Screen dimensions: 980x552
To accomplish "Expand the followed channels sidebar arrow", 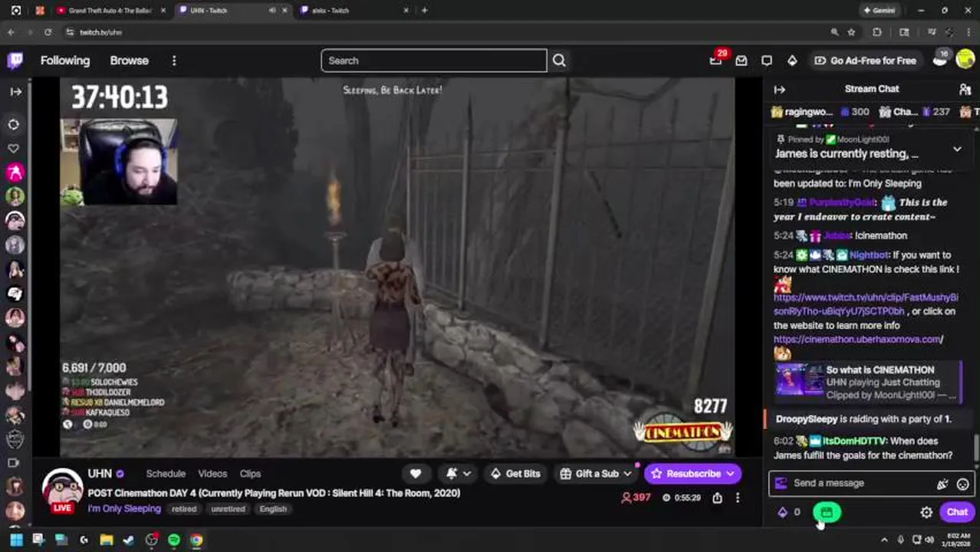I will click(x=15, y=91).
